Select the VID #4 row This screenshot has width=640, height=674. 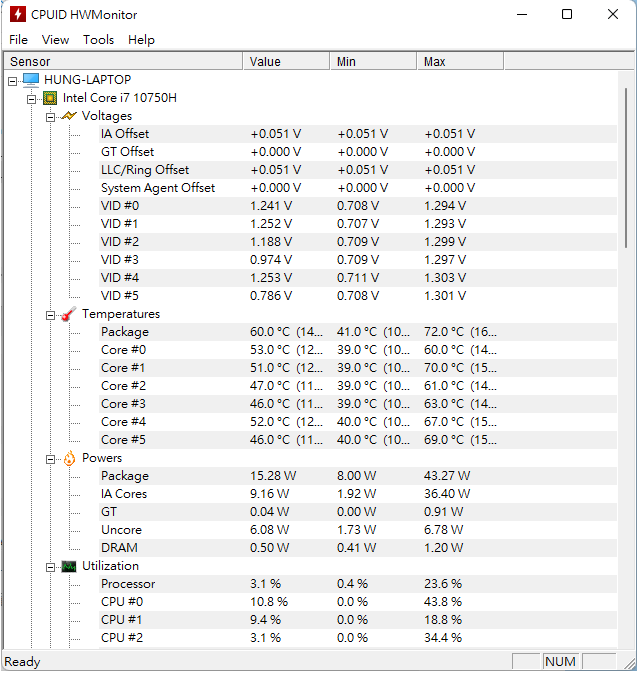(x=358, y=278)
